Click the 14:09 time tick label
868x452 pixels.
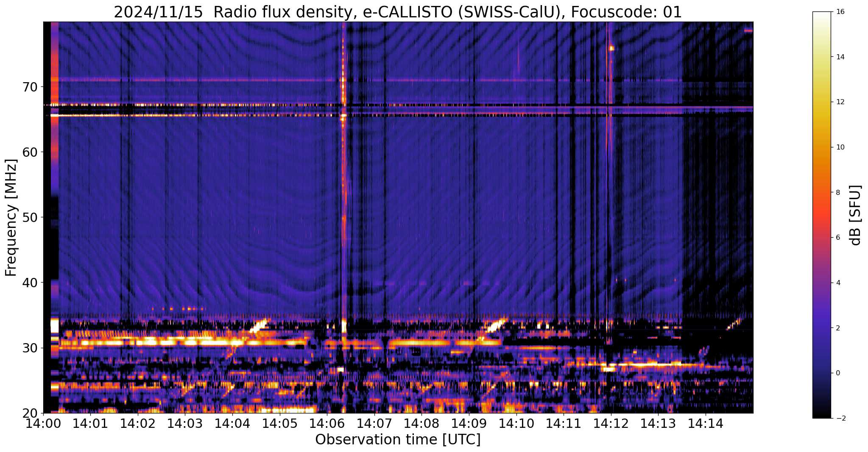(469, 423)
